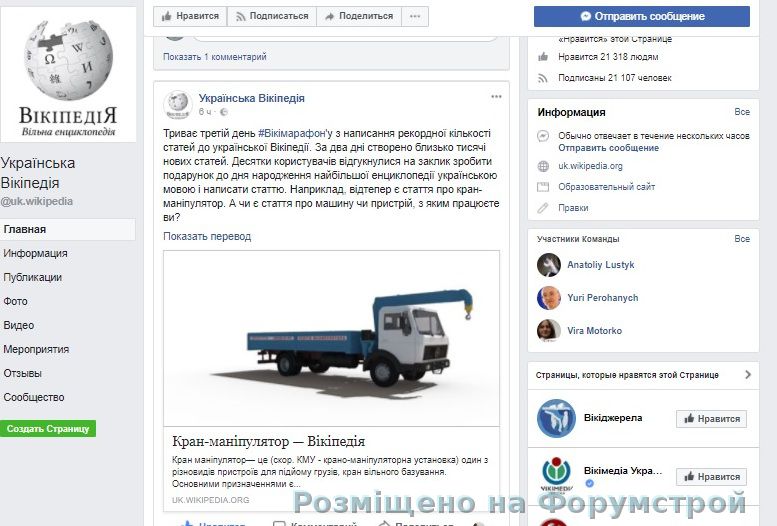777x526 pixels.
Task: Open the Публикации sidebar tab
Action: tap(33, 277)
